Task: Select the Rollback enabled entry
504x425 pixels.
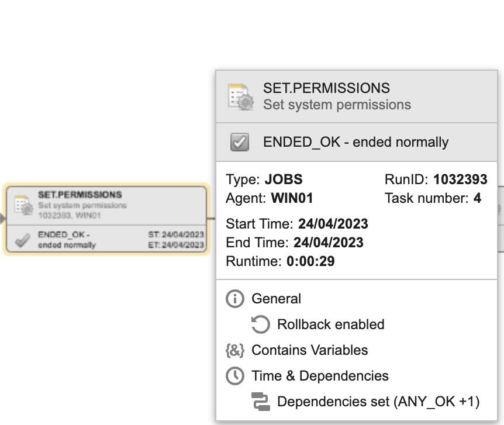Action: [x=331, y=324]
